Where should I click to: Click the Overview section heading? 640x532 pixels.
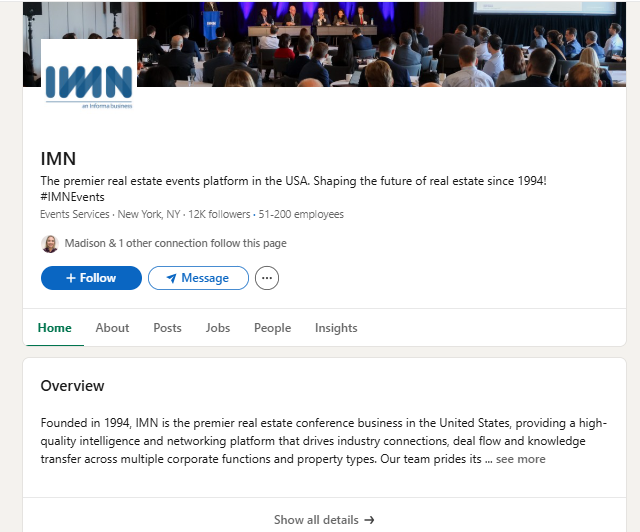(x=72, y=386)
